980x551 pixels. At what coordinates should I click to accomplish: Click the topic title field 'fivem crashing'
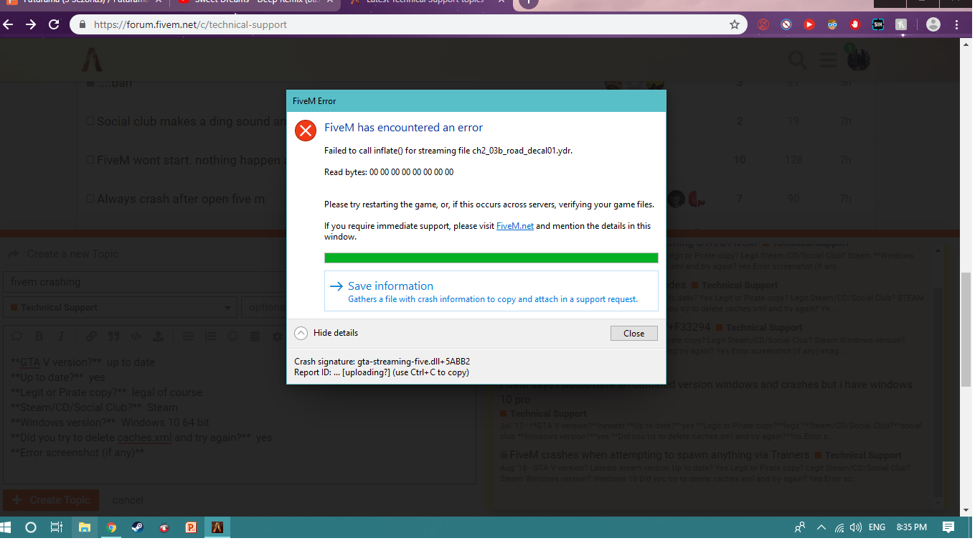(x=145, y=282)
